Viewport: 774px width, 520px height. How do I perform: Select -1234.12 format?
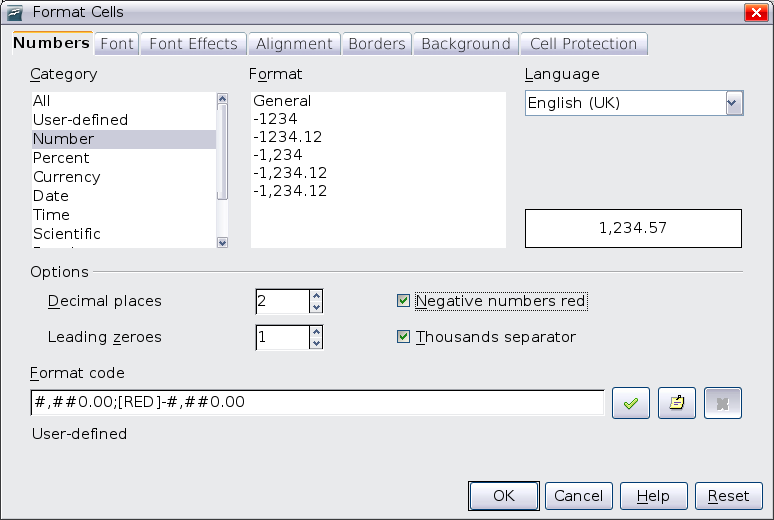point(378,137)
